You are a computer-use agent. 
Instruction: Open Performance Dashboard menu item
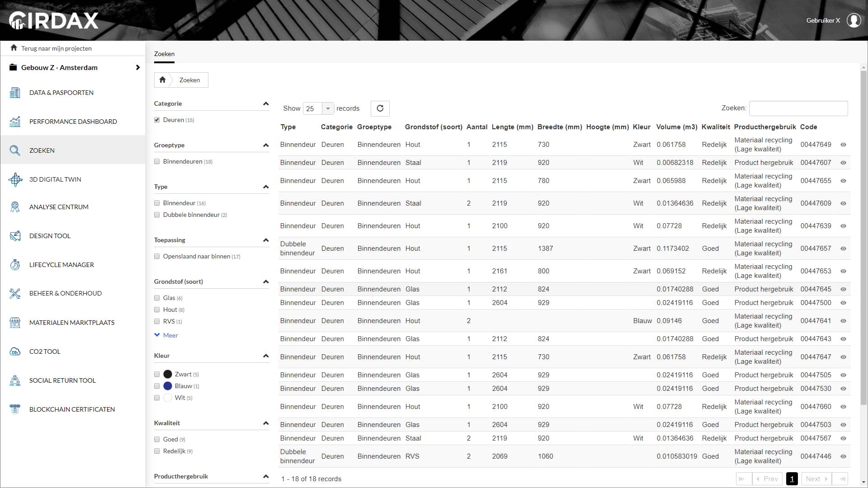pos(73,122)
